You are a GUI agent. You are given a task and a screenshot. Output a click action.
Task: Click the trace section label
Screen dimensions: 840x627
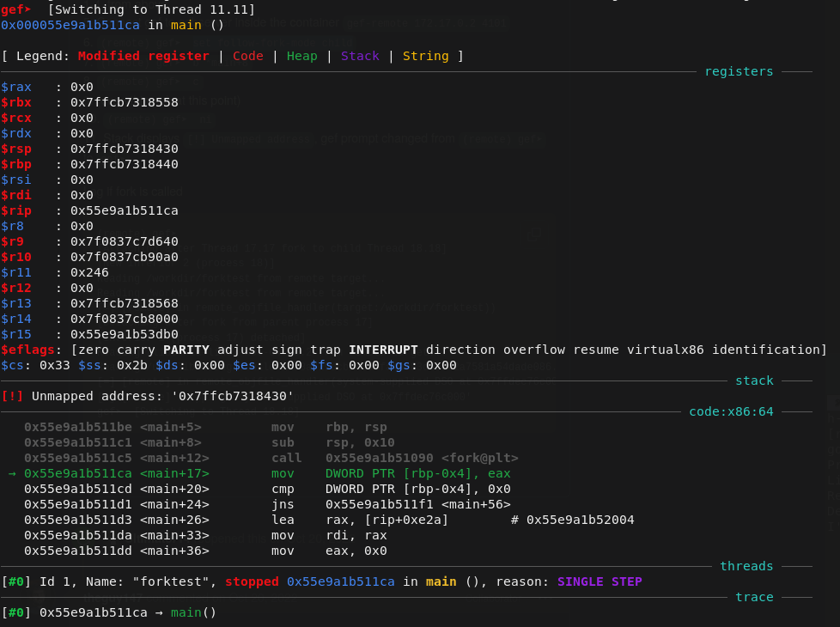click(x=753, y=596)
